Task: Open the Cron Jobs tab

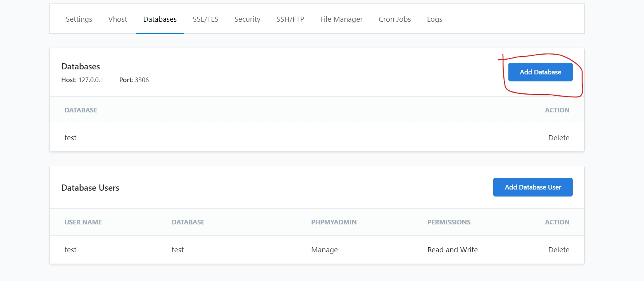Action: 394,19
